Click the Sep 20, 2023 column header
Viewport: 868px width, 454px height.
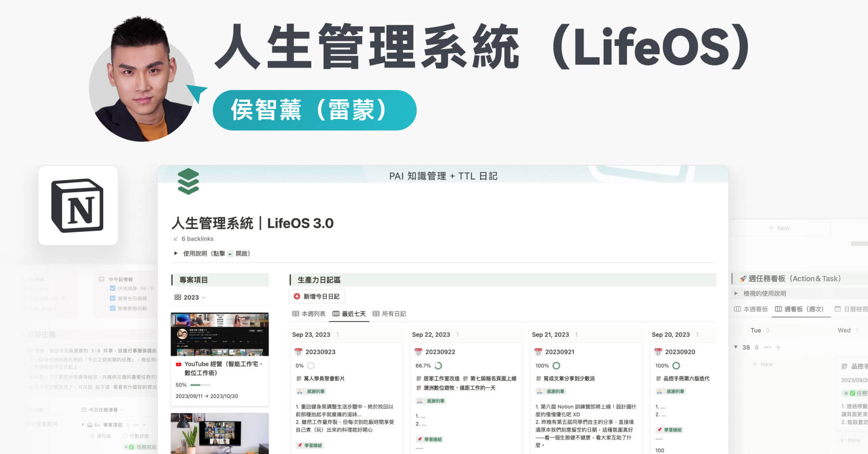[671, 334]
